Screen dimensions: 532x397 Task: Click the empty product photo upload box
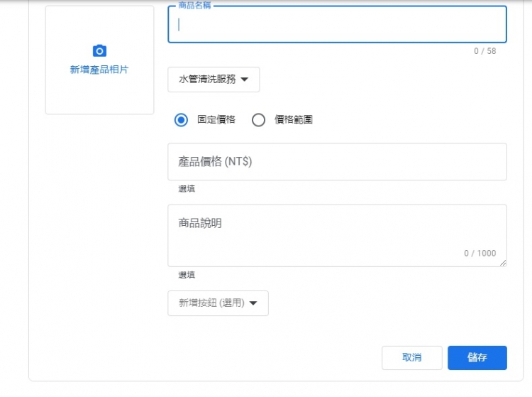(99, 60)
